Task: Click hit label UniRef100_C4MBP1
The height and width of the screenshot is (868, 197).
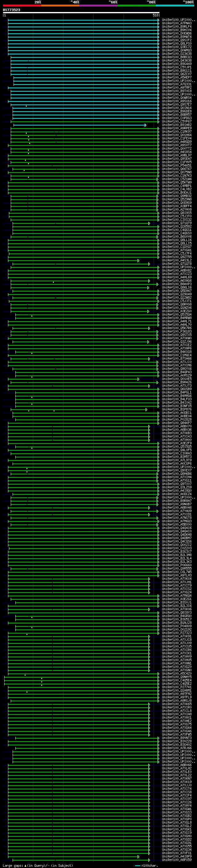Action: [176, 186]
